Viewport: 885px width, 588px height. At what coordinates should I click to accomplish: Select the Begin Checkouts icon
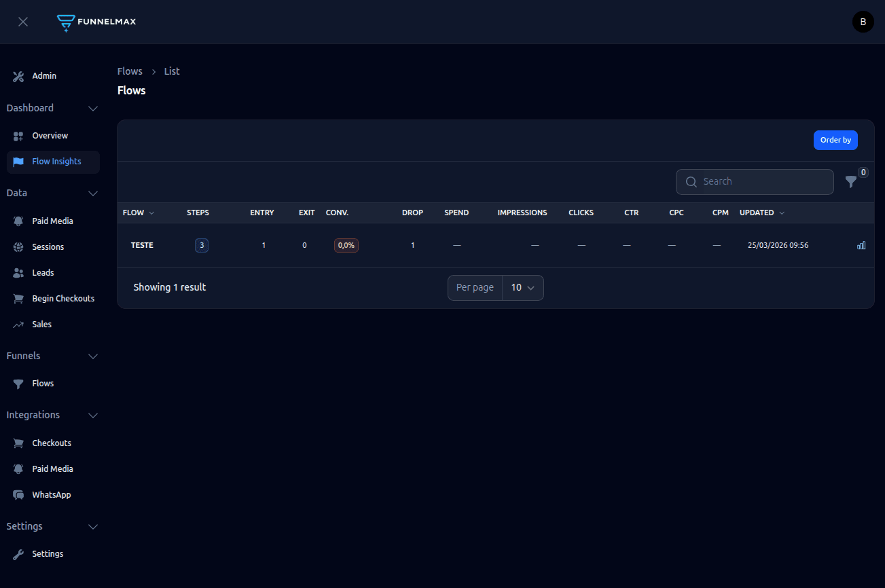18,298
